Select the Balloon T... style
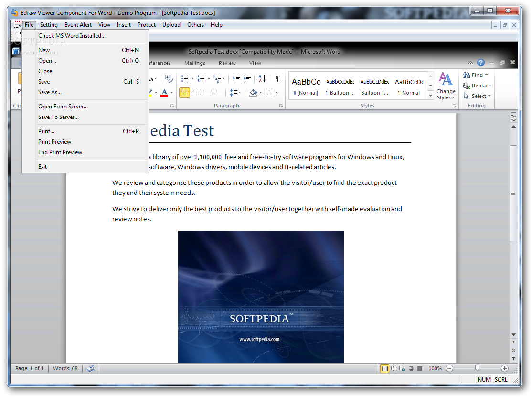The height and width of the screenshot is (397, 532). click(374, 86)
